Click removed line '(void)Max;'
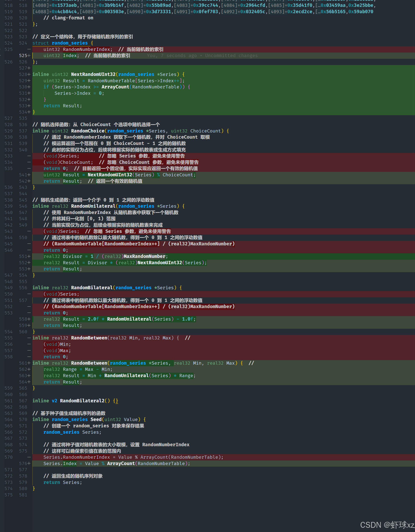 (x=57, y=351)
